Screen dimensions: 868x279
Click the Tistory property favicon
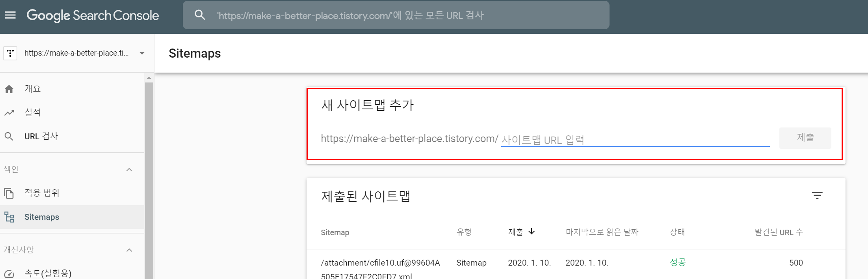pos(10,53)
